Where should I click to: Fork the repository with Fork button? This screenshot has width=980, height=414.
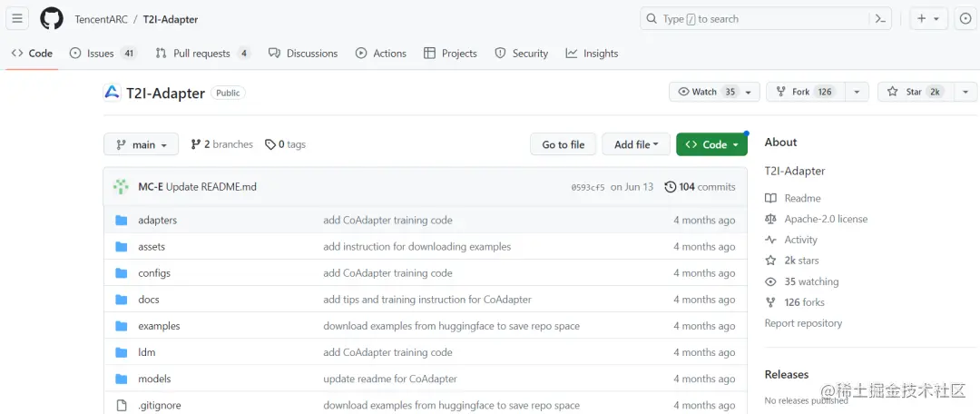coord(807,92)
